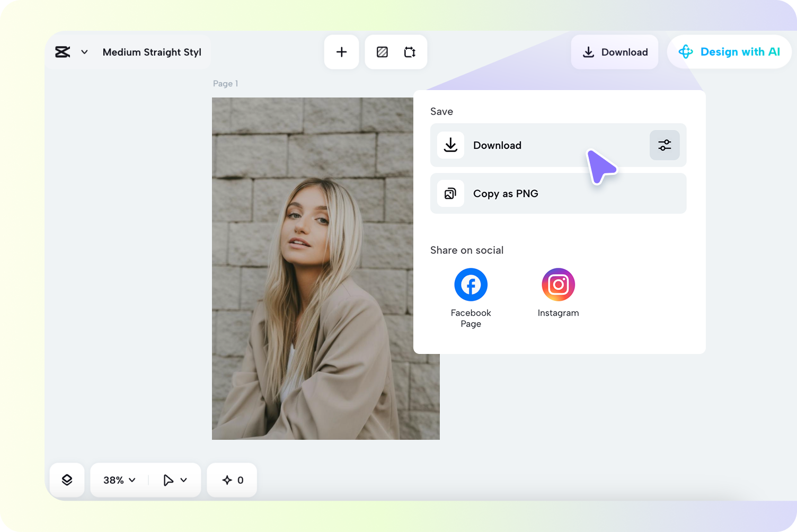
Task: Open the resize canvas icon
Action: (410, 52)
